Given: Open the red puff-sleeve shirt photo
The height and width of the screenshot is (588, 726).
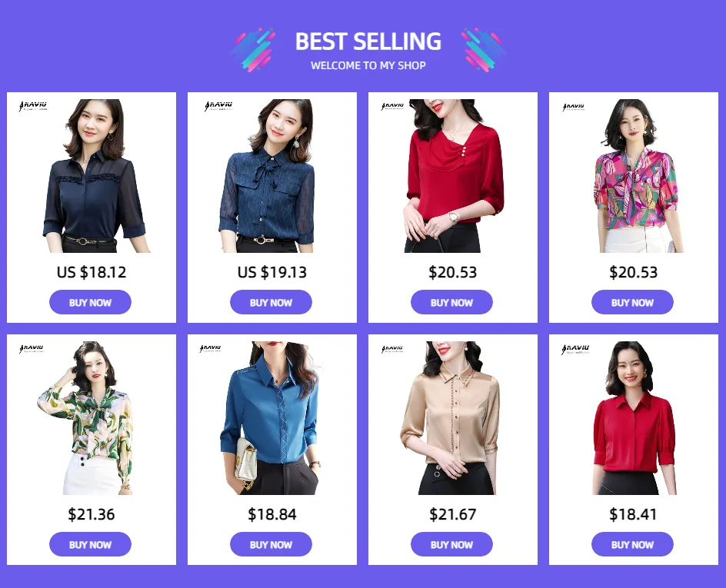Looking at the screenshot, I should pyautogui.click(x=634, y=418).
